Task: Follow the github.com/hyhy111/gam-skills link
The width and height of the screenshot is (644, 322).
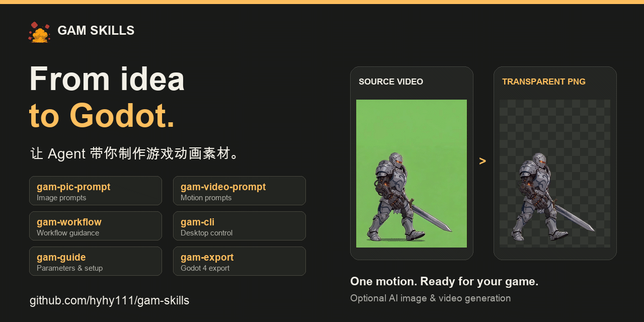Action: pyautogui.click(x=110, y=300)
